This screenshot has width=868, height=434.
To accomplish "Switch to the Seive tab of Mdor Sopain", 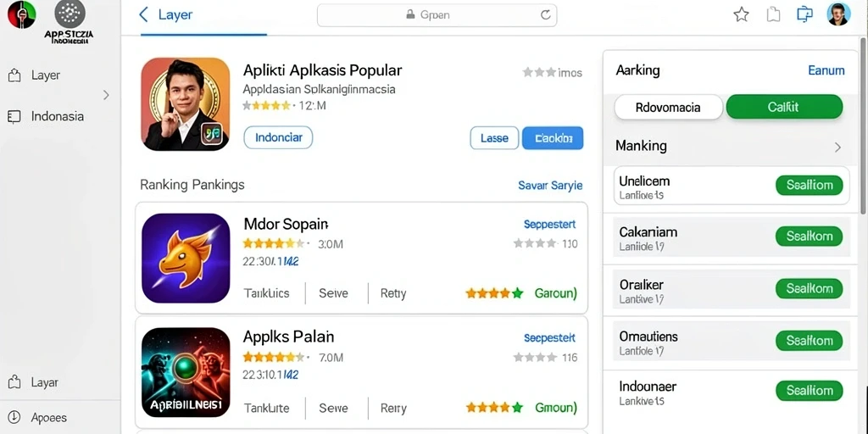I will click(333, 293).
